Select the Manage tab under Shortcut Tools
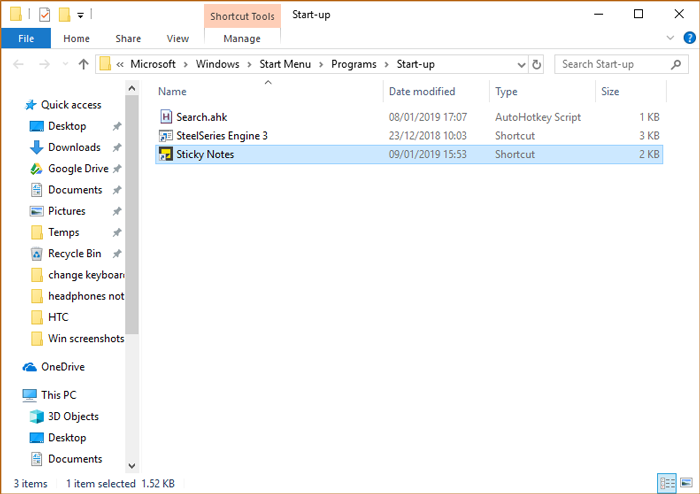The height and width of the screenshot is (494, 700). coord(242,38)
